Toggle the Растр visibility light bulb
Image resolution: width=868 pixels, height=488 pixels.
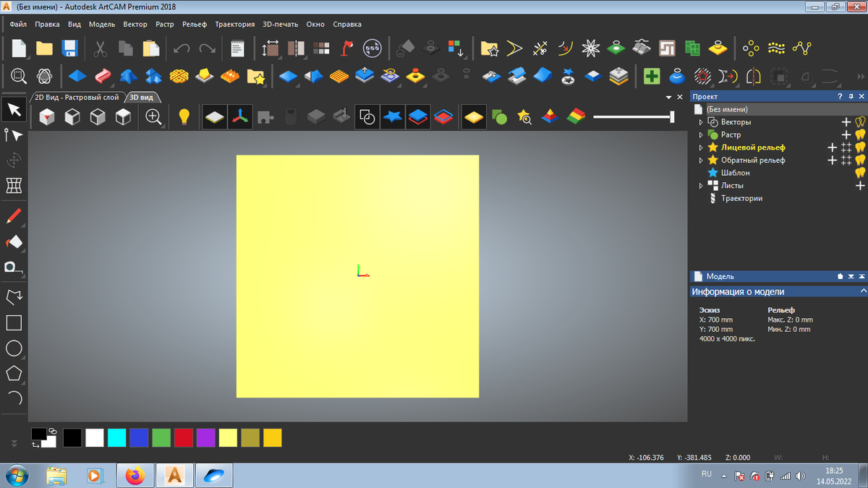(860, 134)
